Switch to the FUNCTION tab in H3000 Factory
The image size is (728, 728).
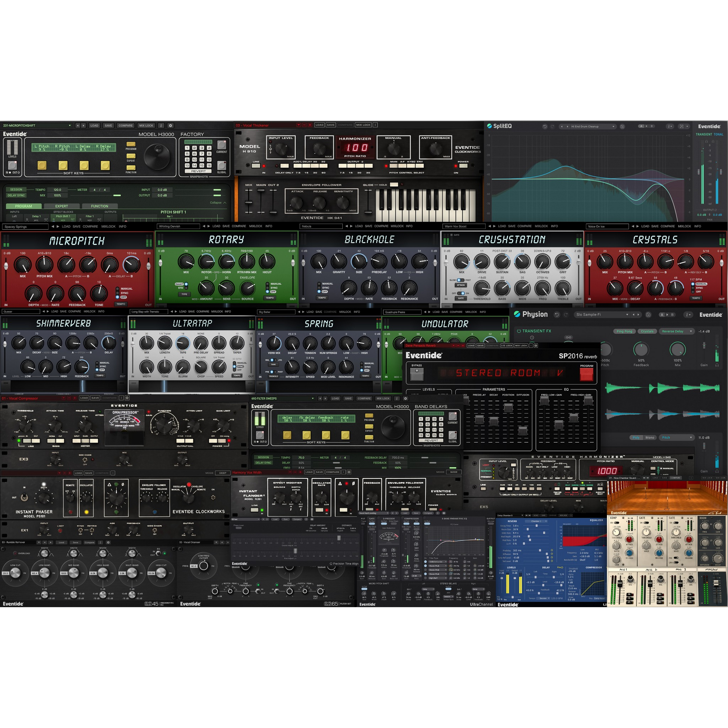pyautogui.click(x=100, y=206)
